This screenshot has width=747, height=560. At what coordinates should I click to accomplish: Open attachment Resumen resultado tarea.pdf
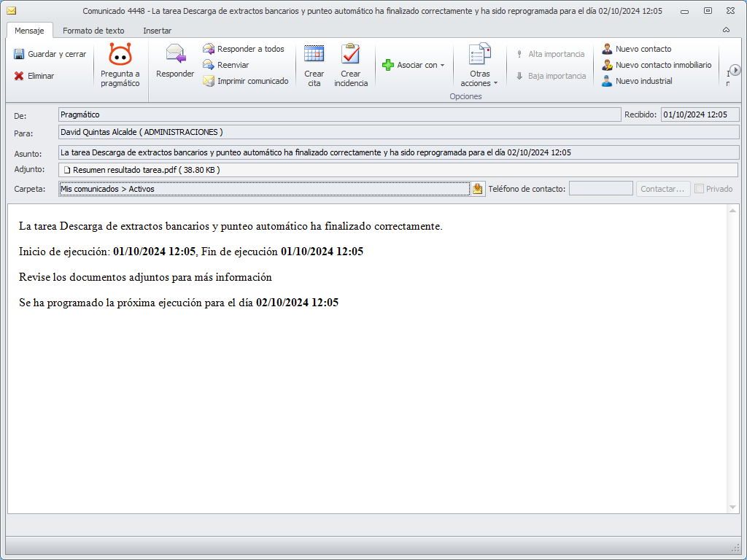[142, 170]
